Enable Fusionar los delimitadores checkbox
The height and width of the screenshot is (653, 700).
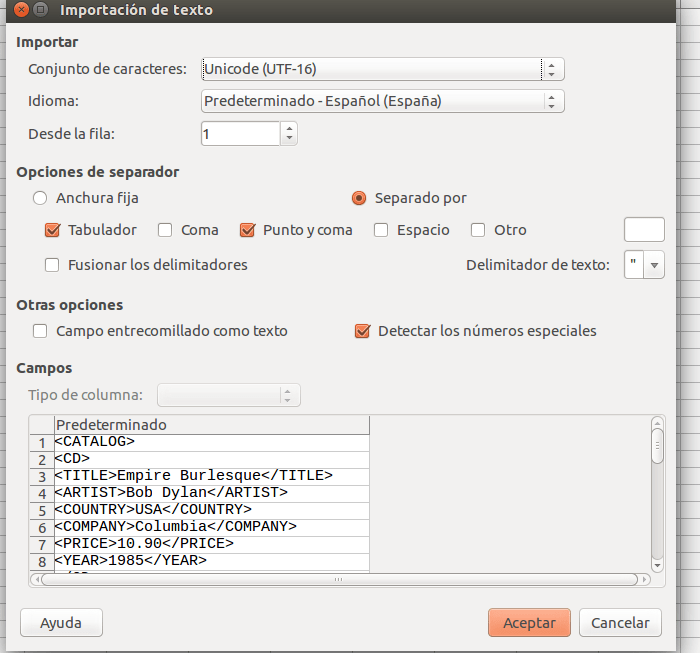click(x=54, y=265)
